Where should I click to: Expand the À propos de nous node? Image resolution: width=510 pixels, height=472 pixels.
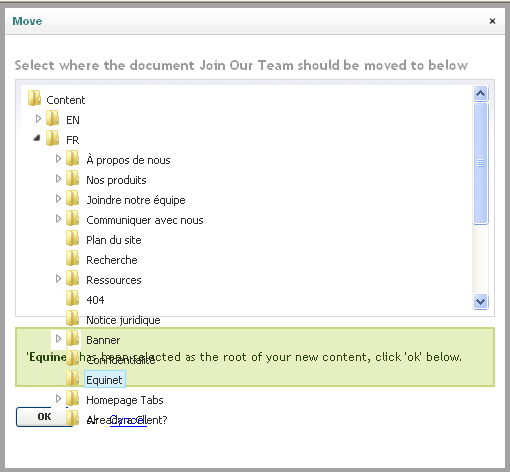pos(58,159)
